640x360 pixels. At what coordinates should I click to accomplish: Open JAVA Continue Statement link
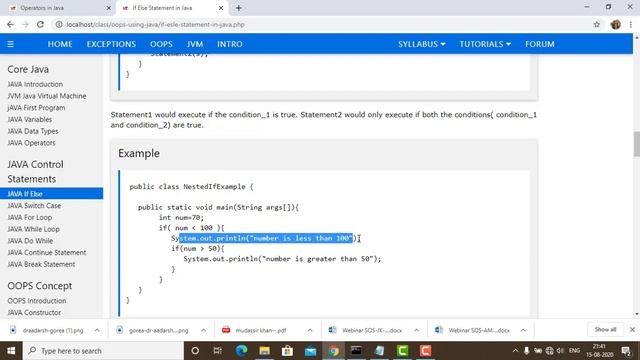pyautogui.click(x=47, y=253)
